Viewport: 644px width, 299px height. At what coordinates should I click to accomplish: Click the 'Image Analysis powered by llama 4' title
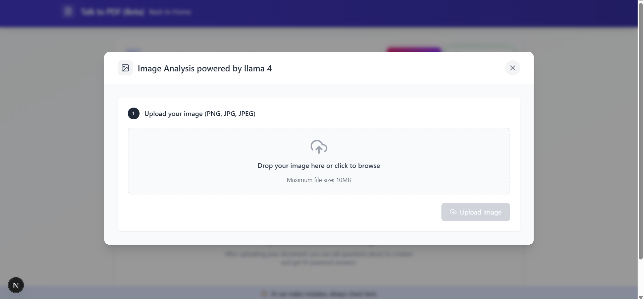pyautogui.click(x=205, y=68)
